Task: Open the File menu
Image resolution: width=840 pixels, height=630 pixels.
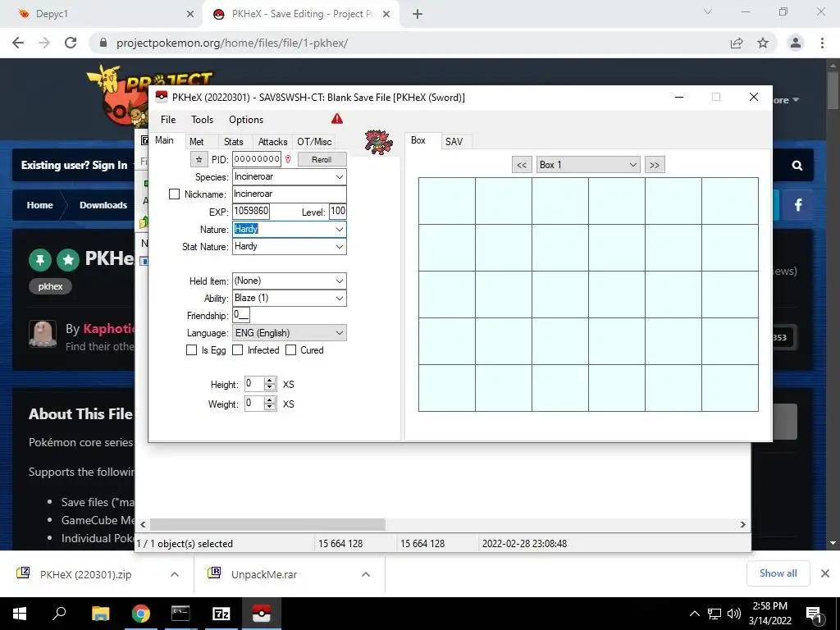Action: [x=168, y=120]
